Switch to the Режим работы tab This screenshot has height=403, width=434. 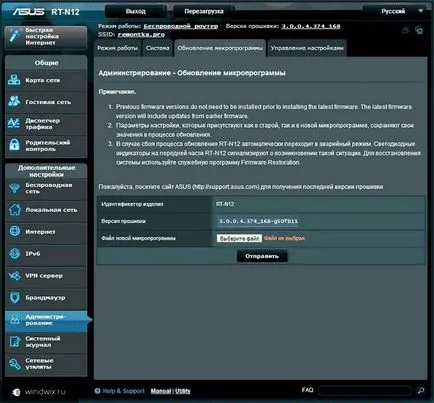(x=117, y=48)
